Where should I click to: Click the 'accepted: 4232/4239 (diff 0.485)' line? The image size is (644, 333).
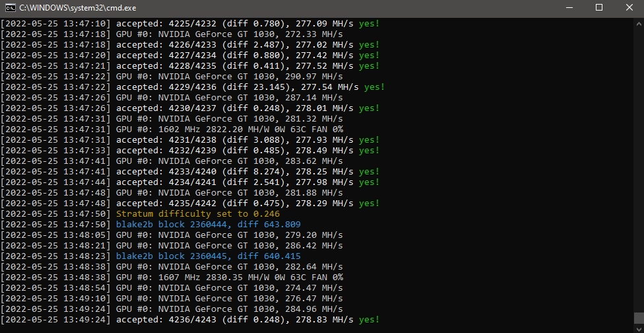[x=190, y=151]
